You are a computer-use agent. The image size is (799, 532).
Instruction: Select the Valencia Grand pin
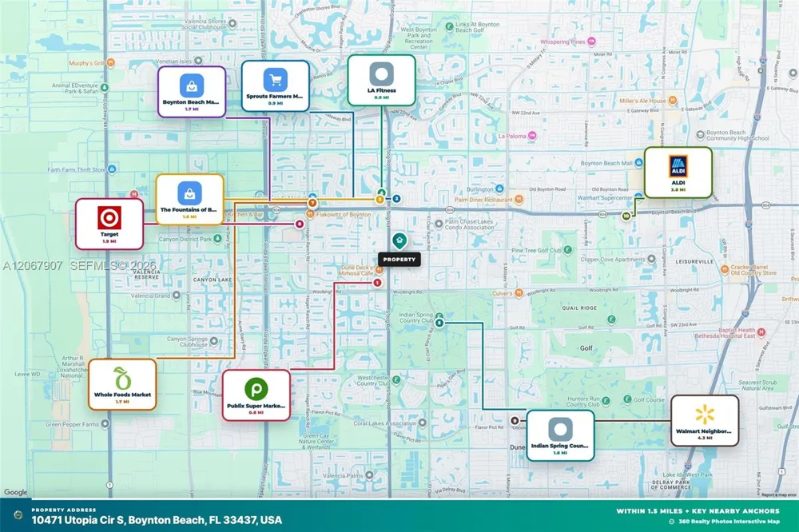pyautogui.click(x=177, y=295)
